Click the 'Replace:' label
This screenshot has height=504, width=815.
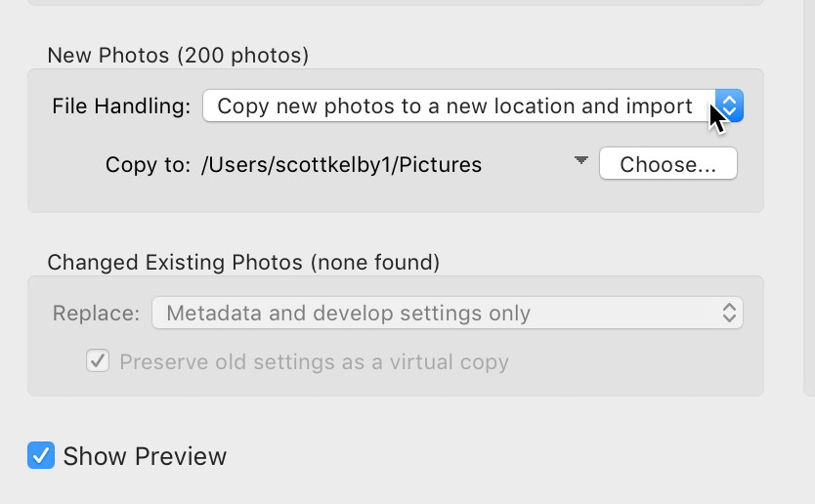click(x=96, y=314)
